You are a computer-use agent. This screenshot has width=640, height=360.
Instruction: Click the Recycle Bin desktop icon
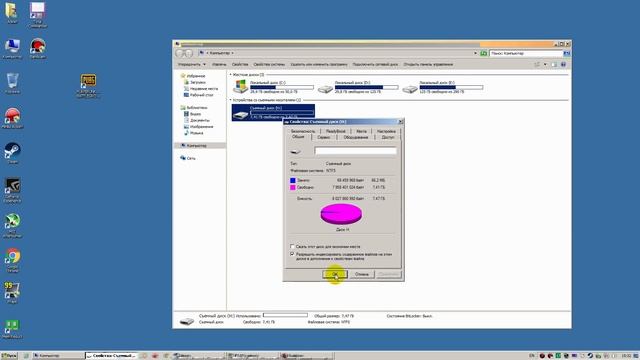(12, 82)
